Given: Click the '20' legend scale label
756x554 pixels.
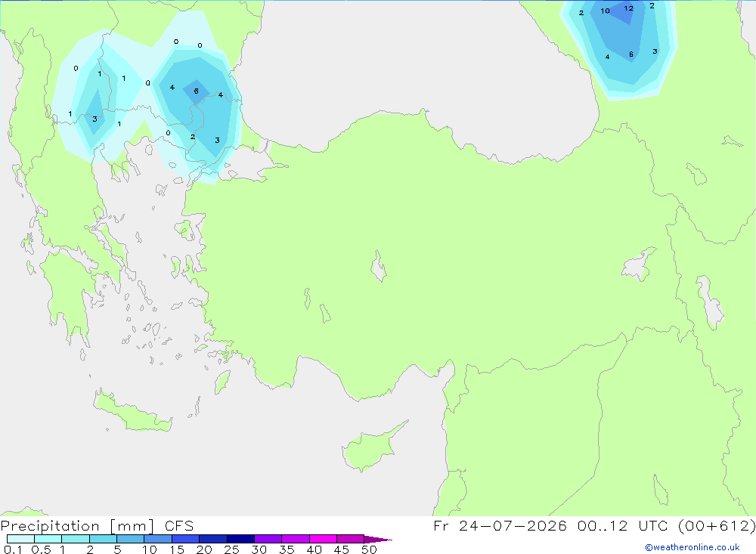Looking at the screenshot, I should point(204,549).
